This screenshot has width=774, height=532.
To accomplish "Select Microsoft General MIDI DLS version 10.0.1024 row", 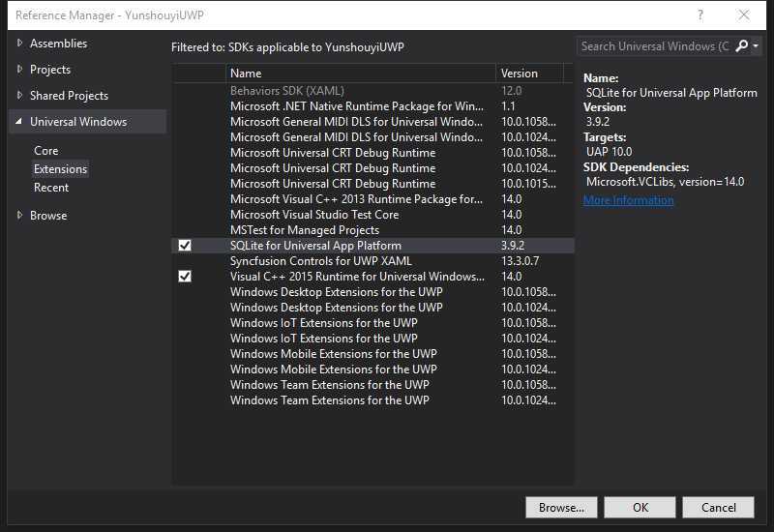I will pyautogui.click(x=373, y=137).
